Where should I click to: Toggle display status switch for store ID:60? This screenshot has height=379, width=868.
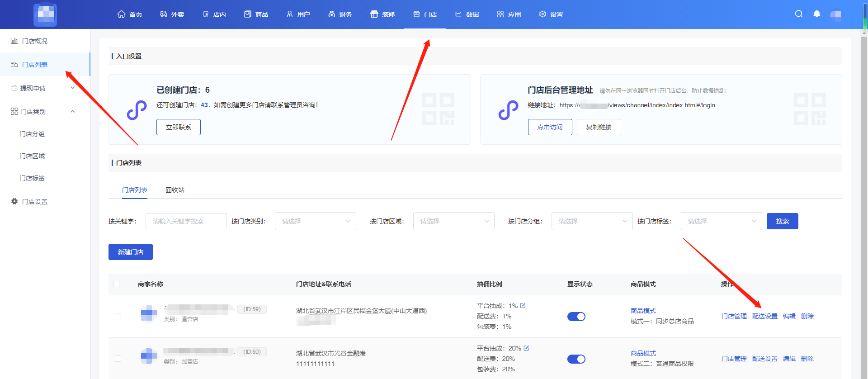pyautogui.click(x=576, y=359)
